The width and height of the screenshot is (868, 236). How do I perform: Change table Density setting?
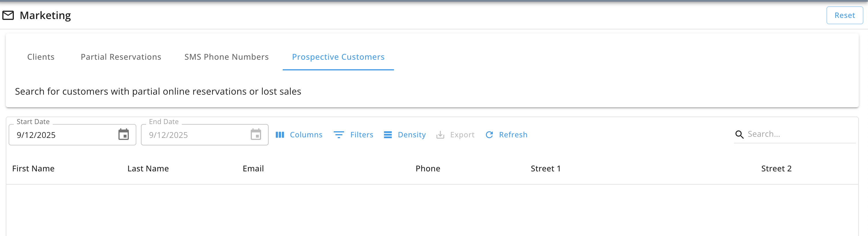pos(405,135)
